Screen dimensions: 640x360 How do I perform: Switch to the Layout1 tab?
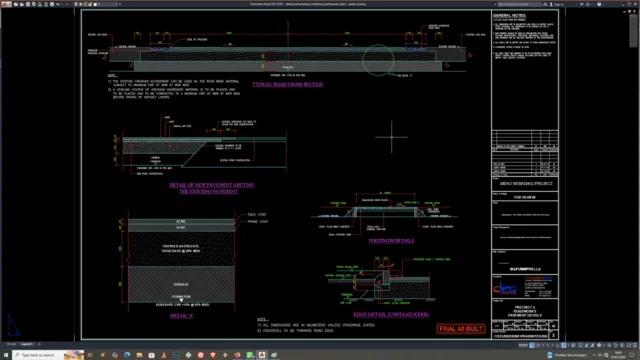point(27,344)
